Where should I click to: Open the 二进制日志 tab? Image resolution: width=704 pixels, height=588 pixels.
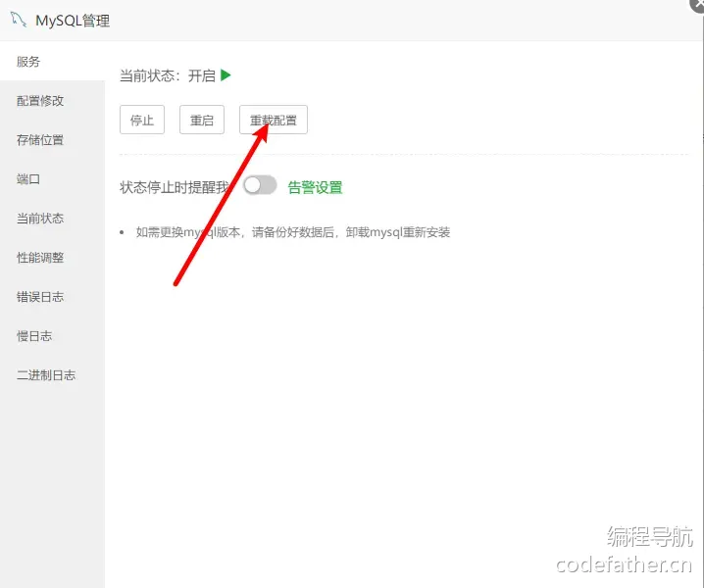click(46, 375)
